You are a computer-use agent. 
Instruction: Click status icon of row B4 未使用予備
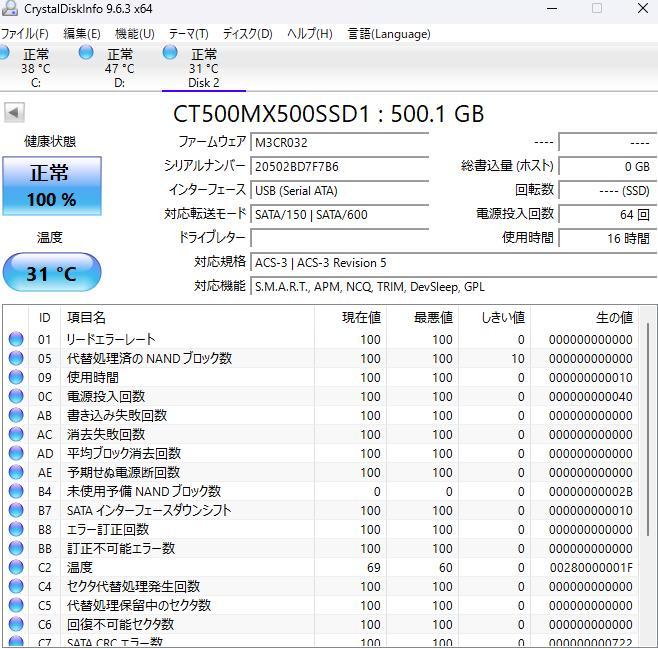point(16,491)
